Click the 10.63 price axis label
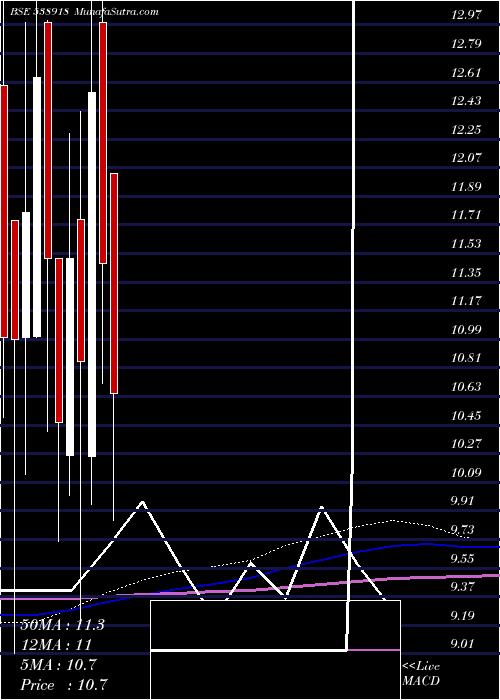 pyautogui.click(x=467, y=387)
